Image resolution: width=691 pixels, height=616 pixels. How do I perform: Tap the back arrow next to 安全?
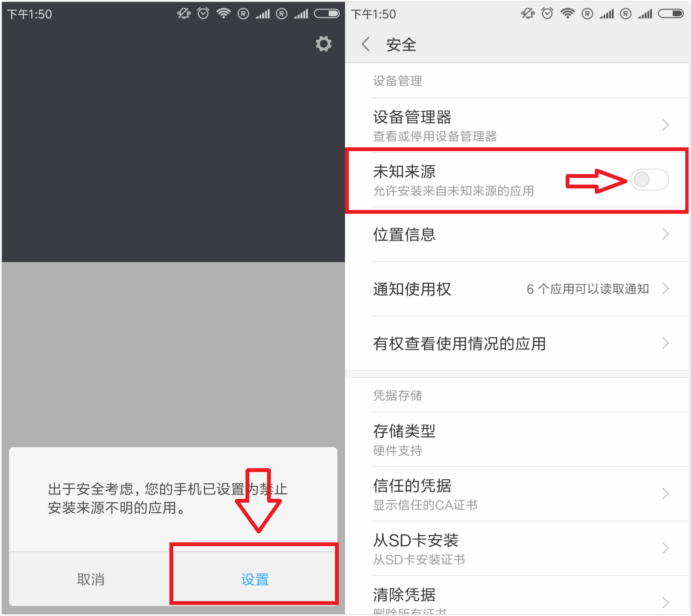[366, 44]
